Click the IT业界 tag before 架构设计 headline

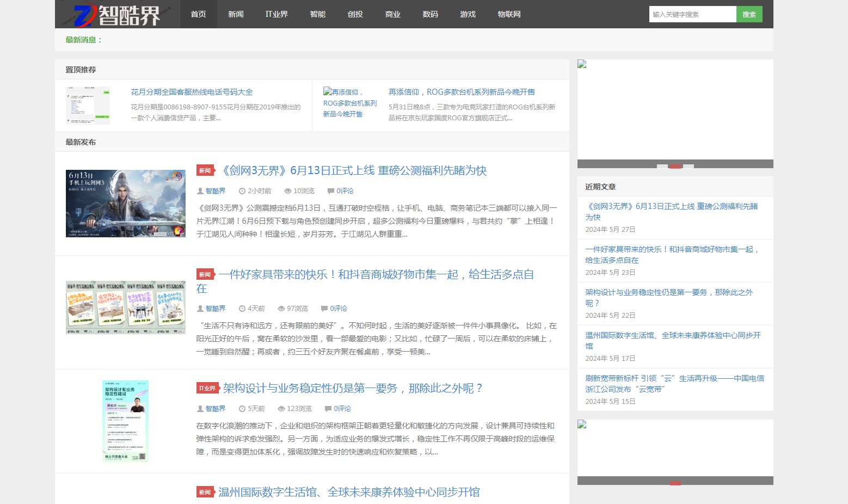tap(207, 388)
